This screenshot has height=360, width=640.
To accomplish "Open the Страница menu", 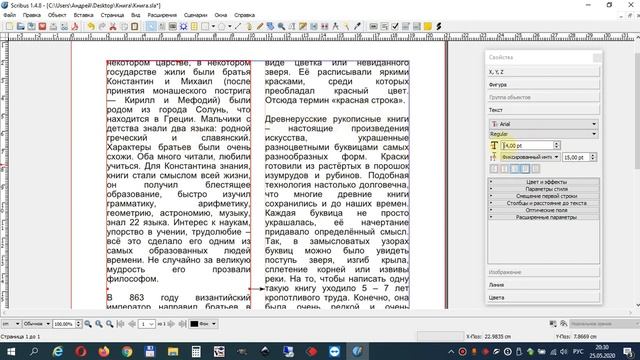I will click(x=112, y=15).
